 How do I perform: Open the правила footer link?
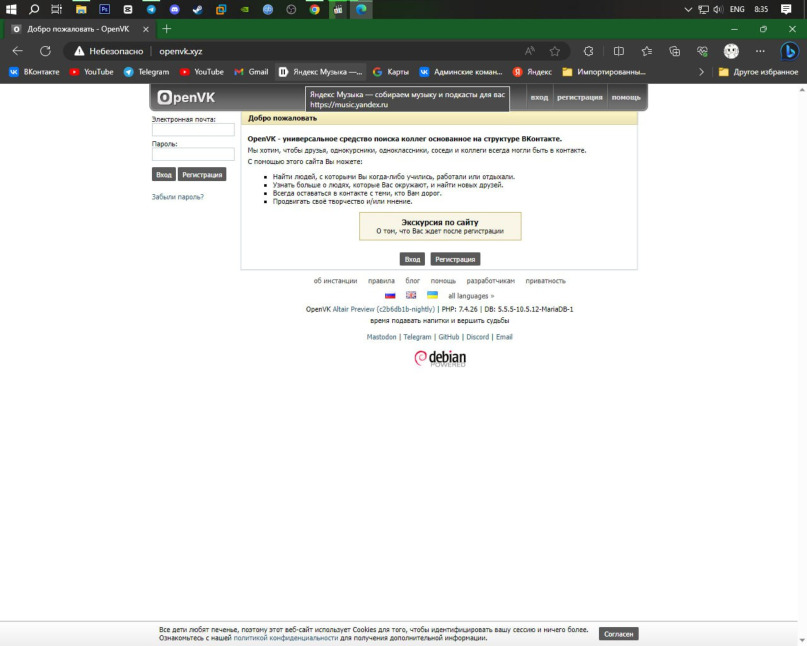pyautogui.click(x=381, y=281)
